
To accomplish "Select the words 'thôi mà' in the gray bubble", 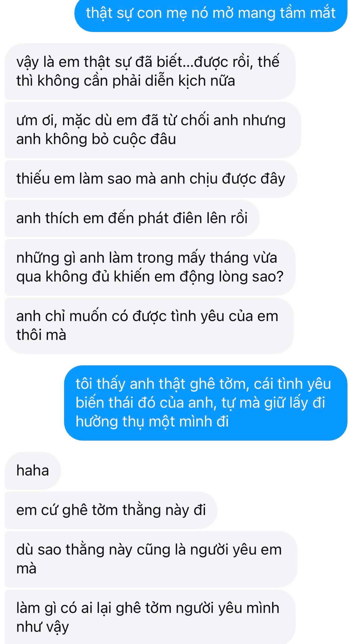I will [x=41, y=335].
